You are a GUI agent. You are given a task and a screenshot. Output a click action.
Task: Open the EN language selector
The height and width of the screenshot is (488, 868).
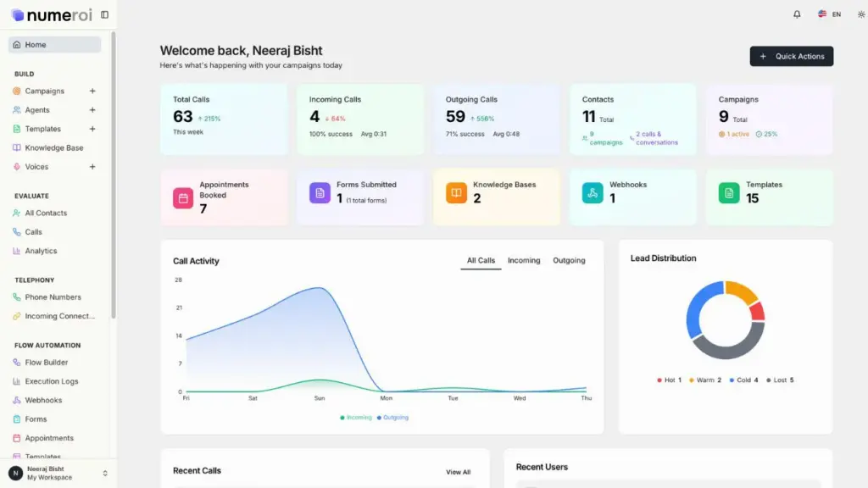pyautogui.click(x=829, y=14)
